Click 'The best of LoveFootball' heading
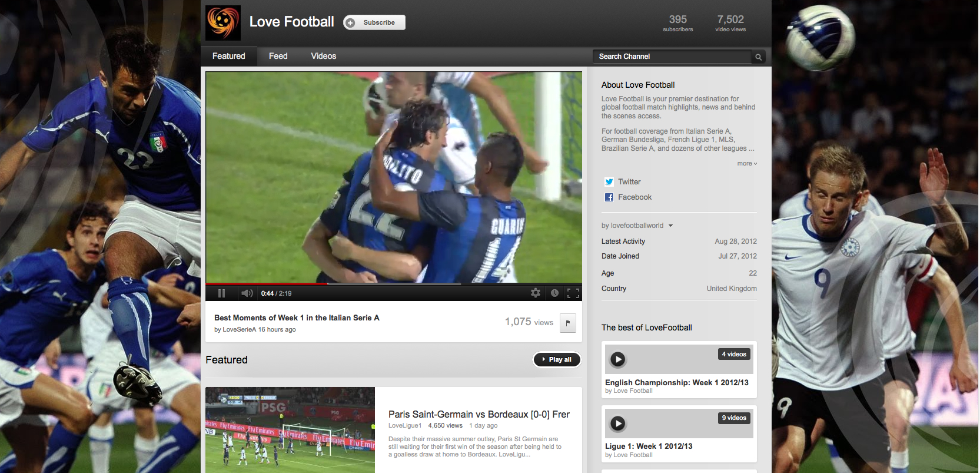Image resolution: width=980 pixels, height=473 pixels. (x=647, y=328)
